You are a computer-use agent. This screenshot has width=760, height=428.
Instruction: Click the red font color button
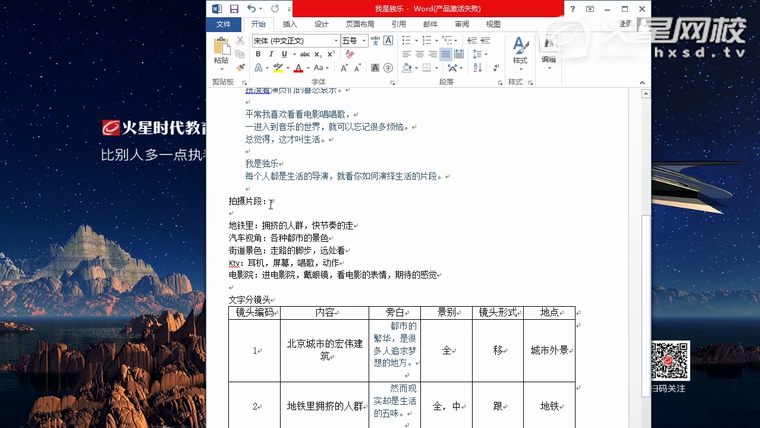click(x=298, y=68)
